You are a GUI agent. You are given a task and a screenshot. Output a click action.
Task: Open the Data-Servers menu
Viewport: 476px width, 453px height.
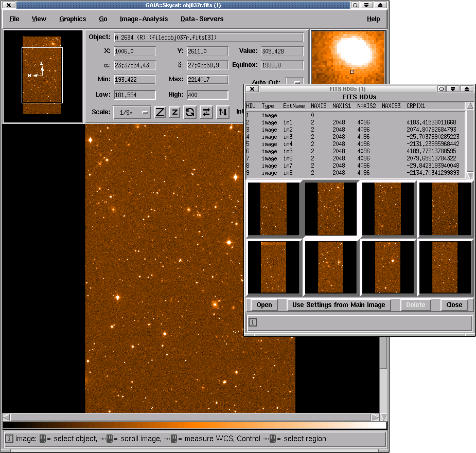202,19
